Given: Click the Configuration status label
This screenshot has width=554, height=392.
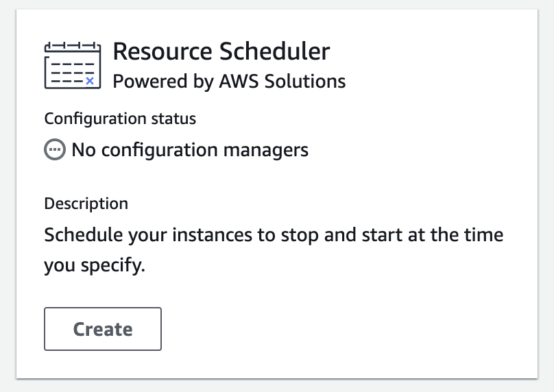Looking at the screenshot, I should click(120, 119).
